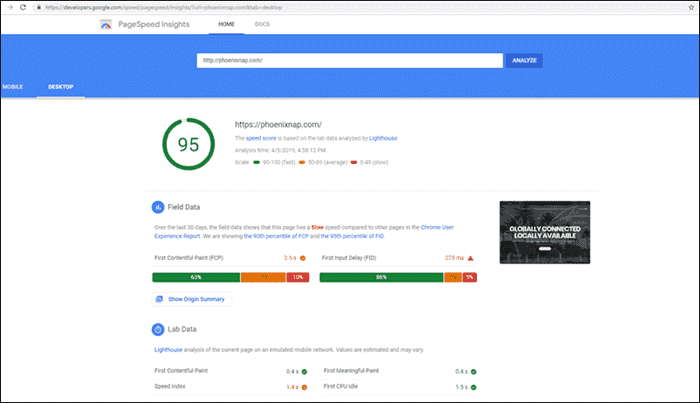The height and width of the screenshot is (403, 700).
Task: Open the DOCS tab
Action: 262,24
